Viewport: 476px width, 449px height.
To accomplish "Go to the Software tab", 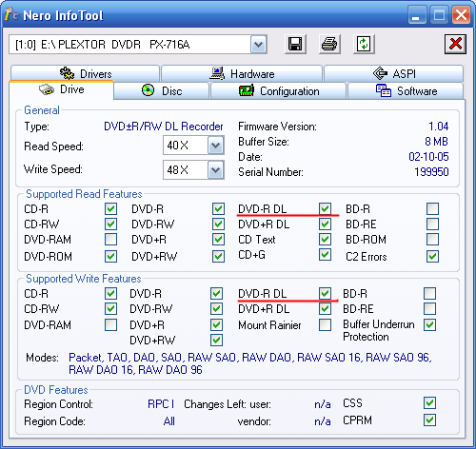I will pos(406,91).
